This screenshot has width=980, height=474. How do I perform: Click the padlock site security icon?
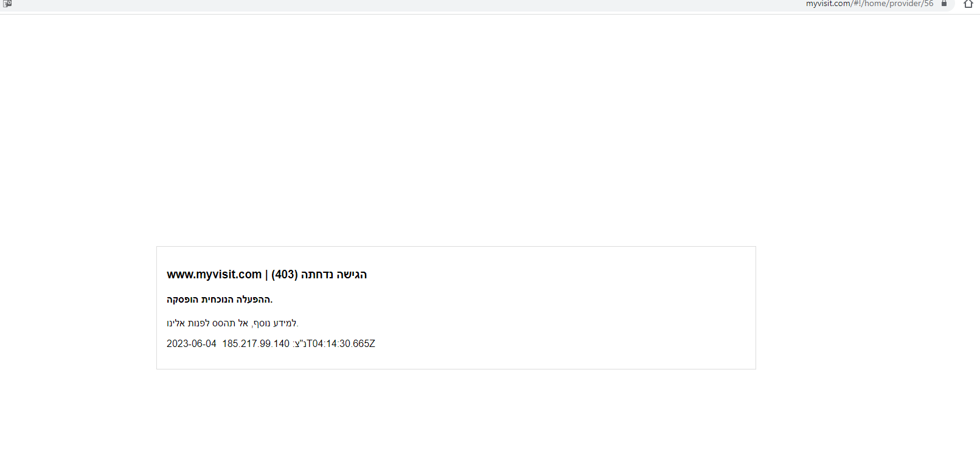tap(944, 4)
